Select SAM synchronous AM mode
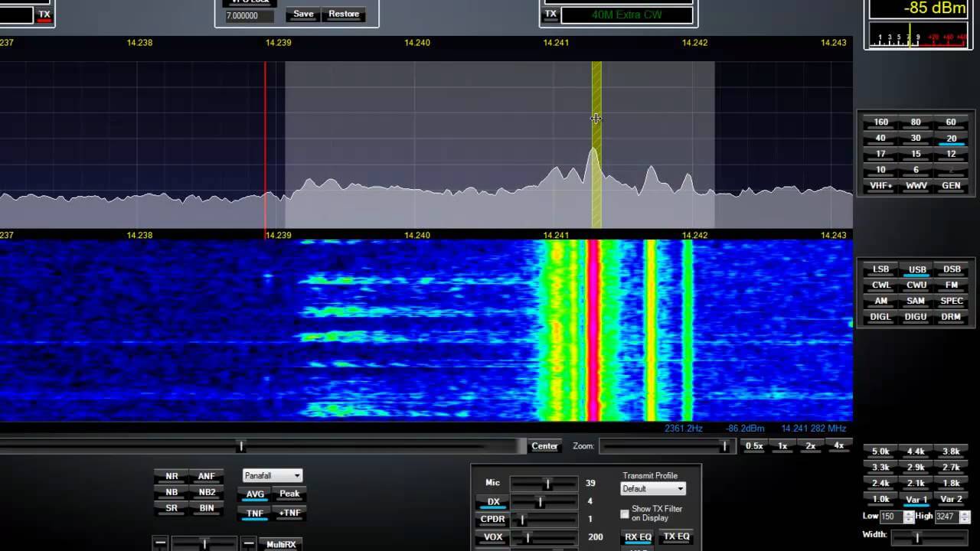Image resolution: width=980 pixels, height=551 pixels. (916, 301)
